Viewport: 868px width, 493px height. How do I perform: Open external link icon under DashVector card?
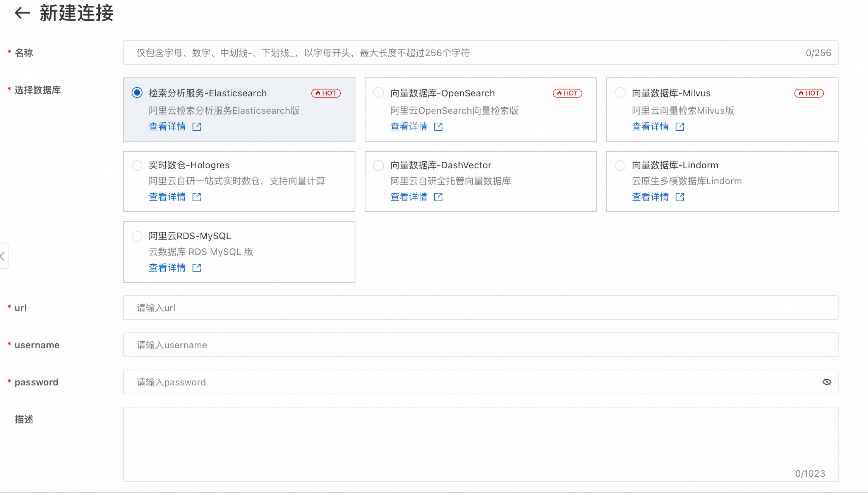pyautogui.click(x=438, y=197)
